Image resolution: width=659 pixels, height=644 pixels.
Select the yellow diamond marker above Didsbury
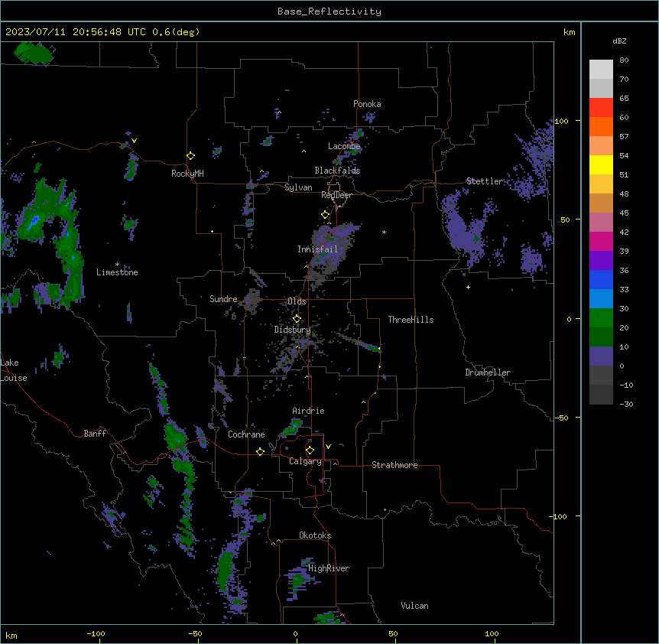coord(297,318)
